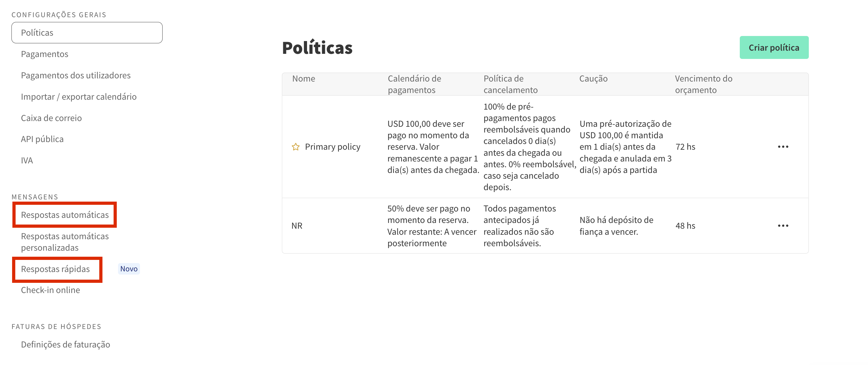Open the three-dot menu for NR policy
This screenshot has width=868, height=365.
[x=783, y=226]
